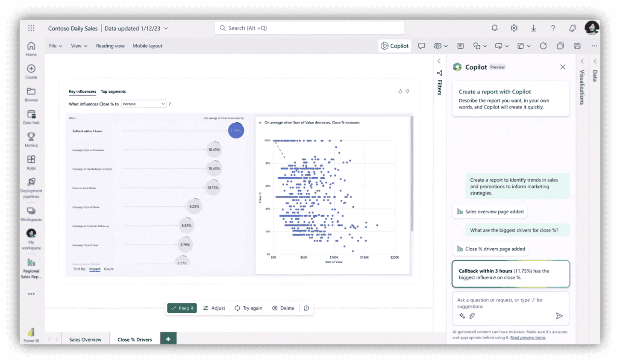Send the Copilot prompt

[559, 316]
